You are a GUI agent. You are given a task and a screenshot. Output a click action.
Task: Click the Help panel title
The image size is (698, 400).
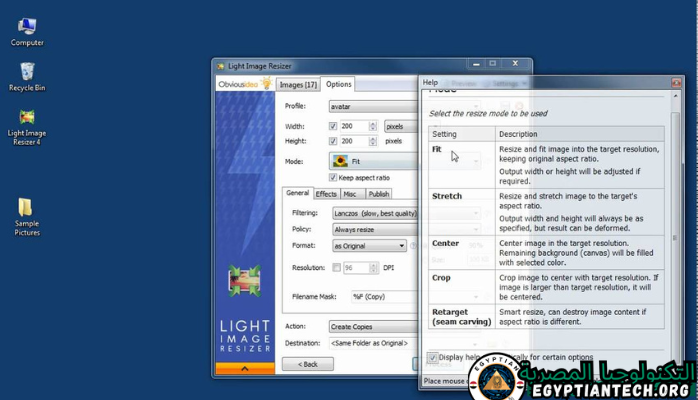[430, 82]
